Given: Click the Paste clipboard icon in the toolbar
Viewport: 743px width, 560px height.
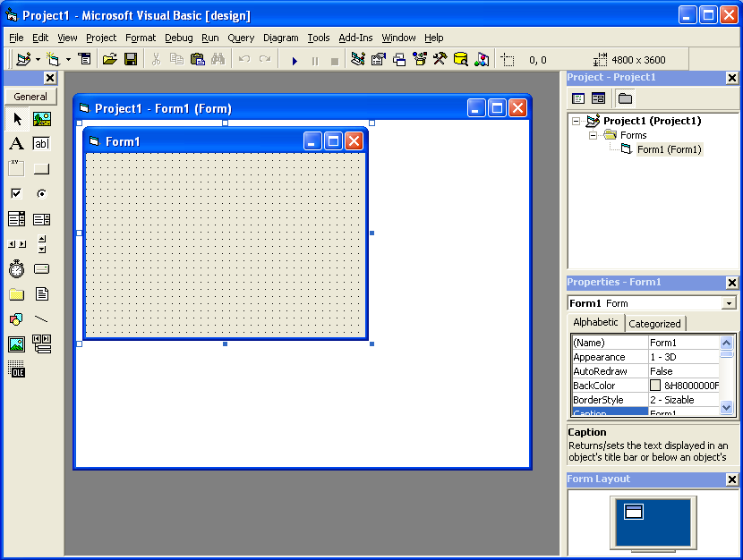Looking at the screenshot, I should pos(197,60).
